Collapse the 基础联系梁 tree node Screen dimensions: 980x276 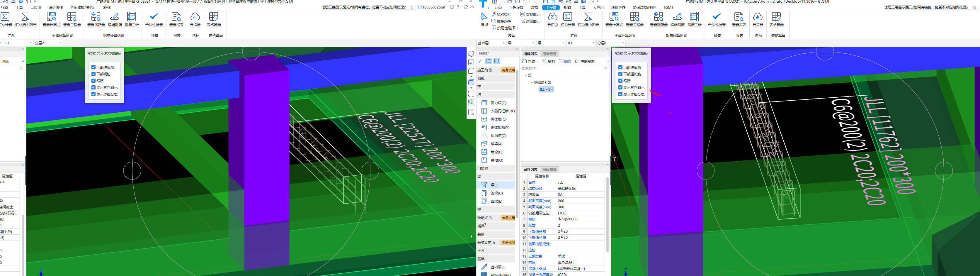click(531, 82)
